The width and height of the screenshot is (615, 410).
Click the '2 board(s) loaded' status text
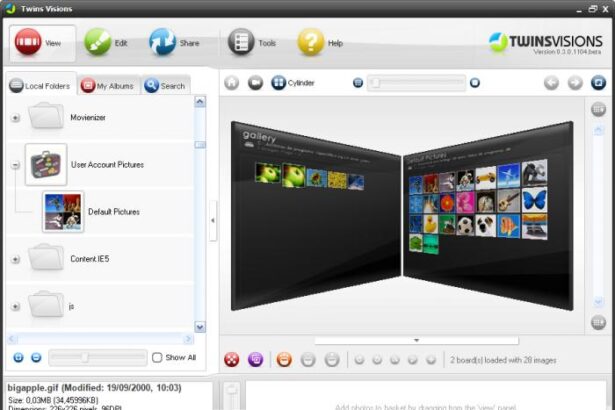[x=503, y=360]
